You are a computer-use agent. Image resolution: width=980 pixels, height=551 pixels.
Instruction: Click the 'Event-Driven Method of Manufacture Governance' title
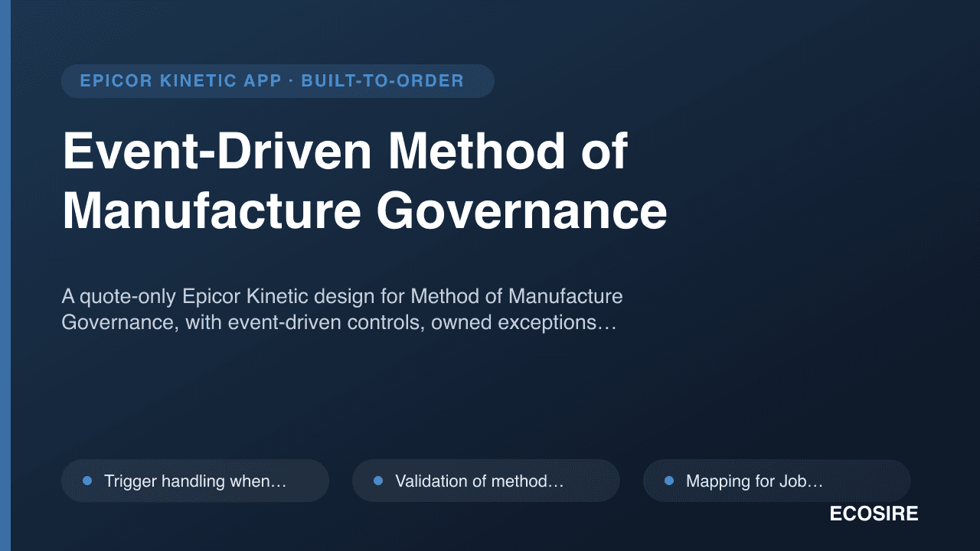[364, 181]
